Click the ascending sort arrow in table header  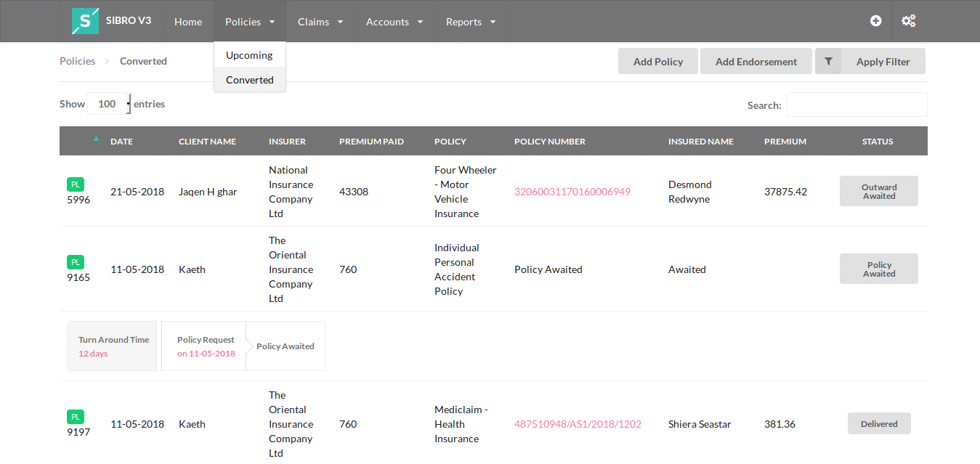click(x=96, y=138)
